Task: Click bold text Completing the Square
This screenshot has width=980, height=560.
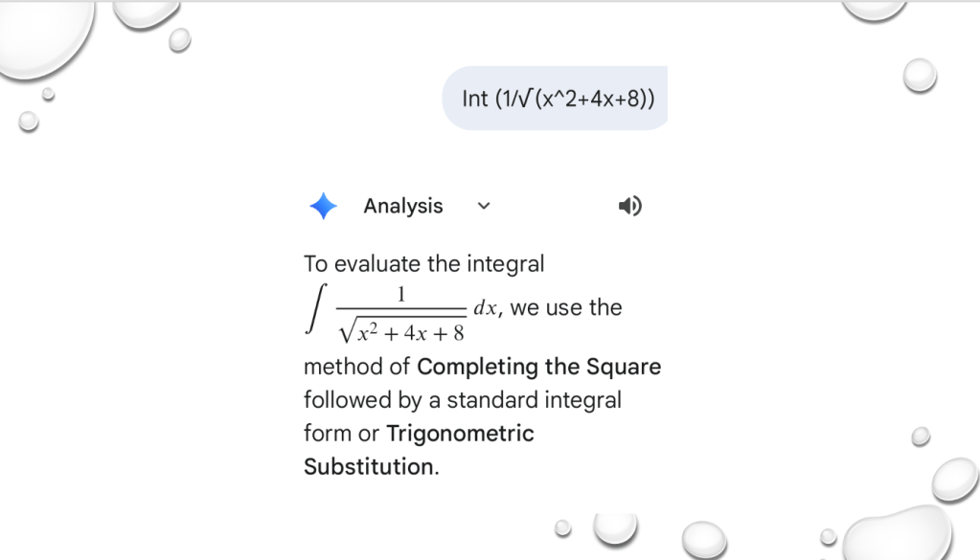Action: [539, 367]
